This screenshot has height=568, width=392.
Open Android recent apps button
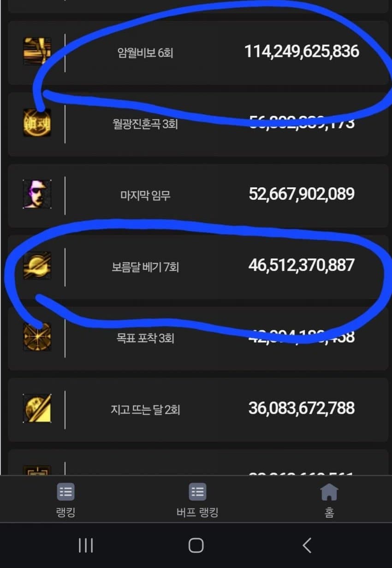coord(86,545)
